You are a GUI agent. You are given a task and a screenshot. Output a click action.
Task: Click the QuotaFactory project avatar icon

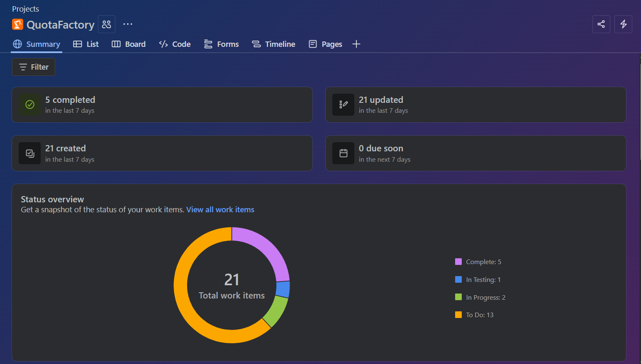coord(17,24)
